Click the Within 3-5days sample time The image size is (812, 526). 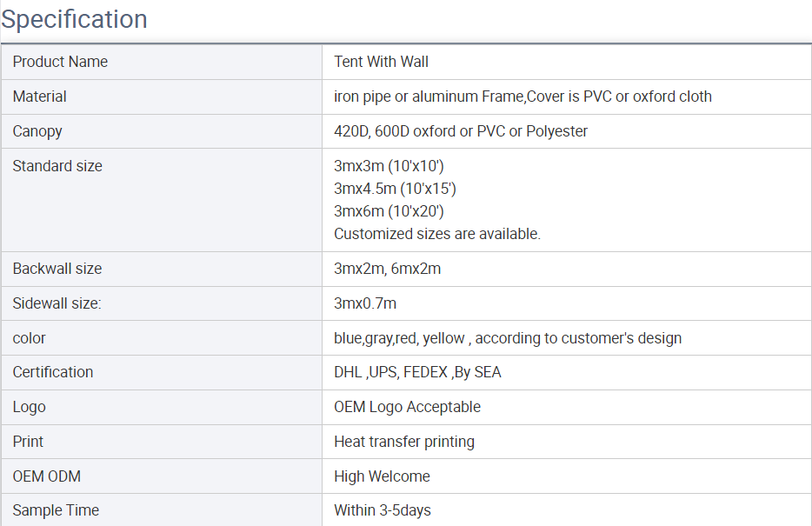(382, 510)
